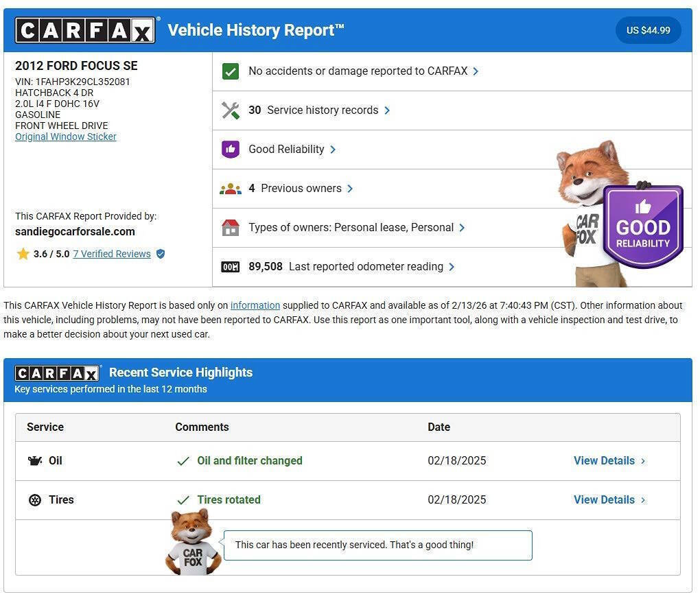Click the CARFAX logo in the header
This screenshot has width=700, height=601.
click(85, 30)
